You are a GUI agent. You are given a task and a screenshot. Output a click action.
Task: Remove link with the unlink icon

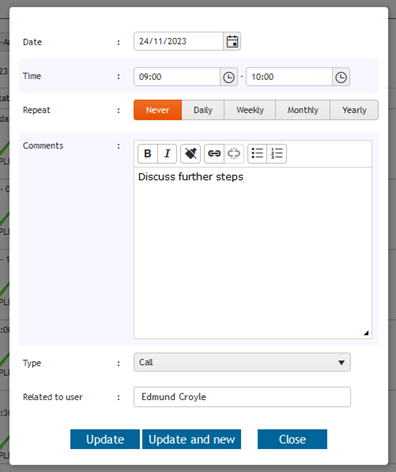[234, 154]
